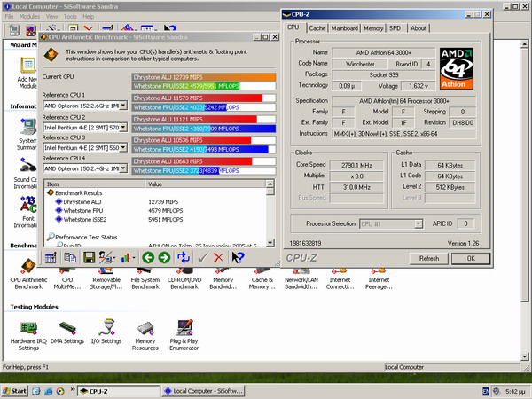
Task: Switch to Mainboard tab in CPU-Z
Action: [344, 28]
